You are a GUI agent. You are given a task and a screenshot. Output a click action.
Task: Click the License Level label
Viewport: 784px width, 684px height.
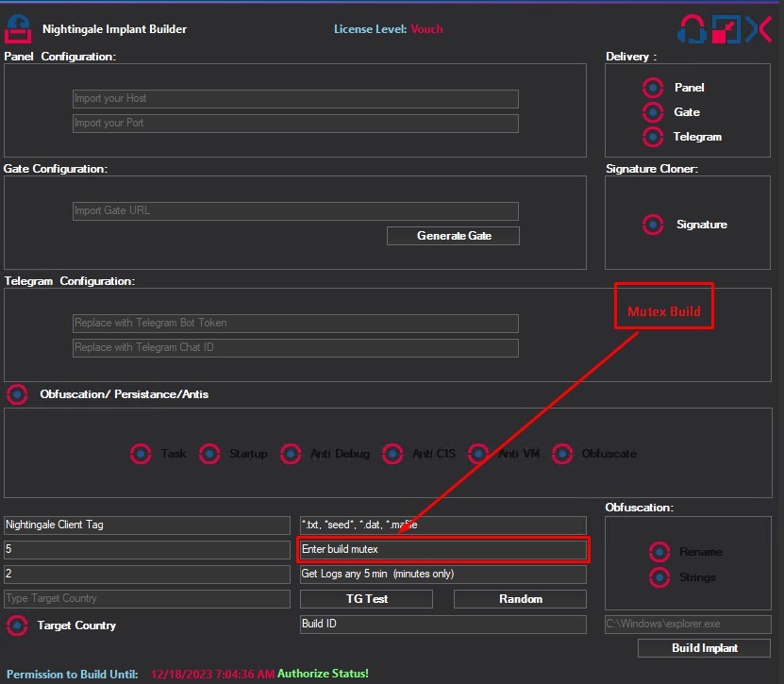pos(370,29)
